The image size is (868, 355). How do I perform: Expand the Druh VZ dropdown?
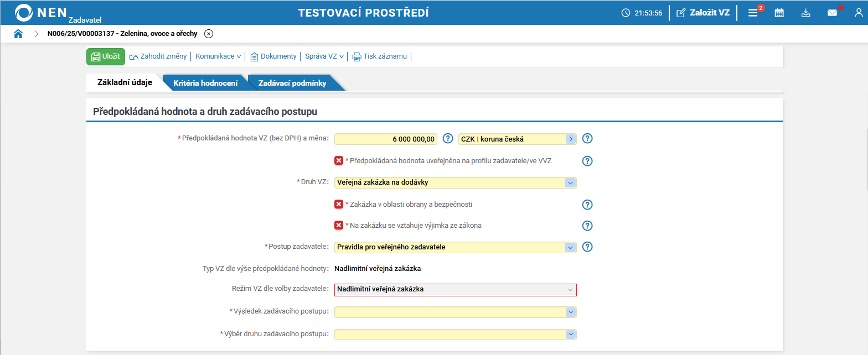pyautogui.click(x=570, y=182)
